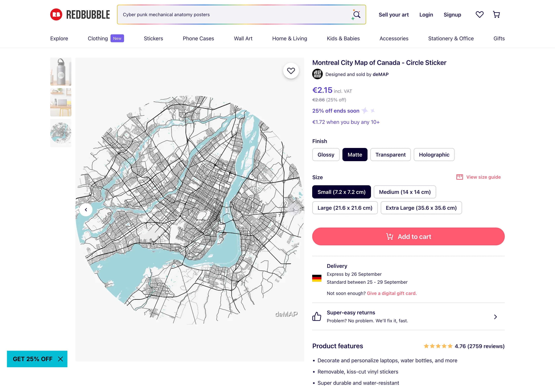This screenshot has width=555, height=392.
Task: Click the Redbubble logo
Action: tap(80, 15)
